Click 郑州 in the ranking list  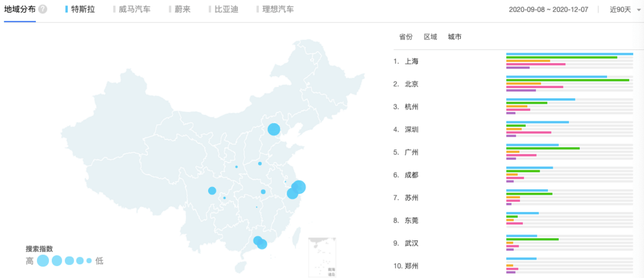point(411,266)
